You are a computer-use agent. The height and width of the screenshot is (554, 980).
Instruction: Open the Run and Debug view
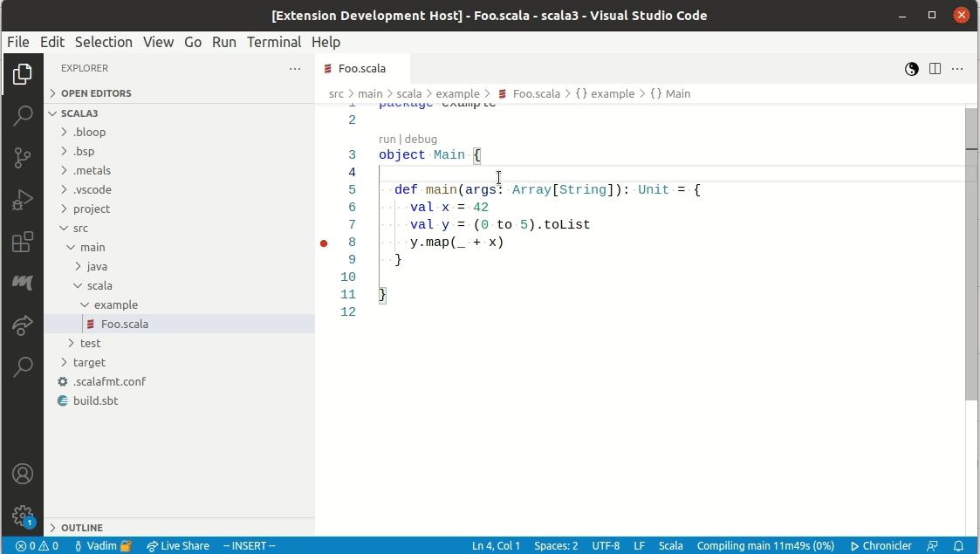(23, 200)
